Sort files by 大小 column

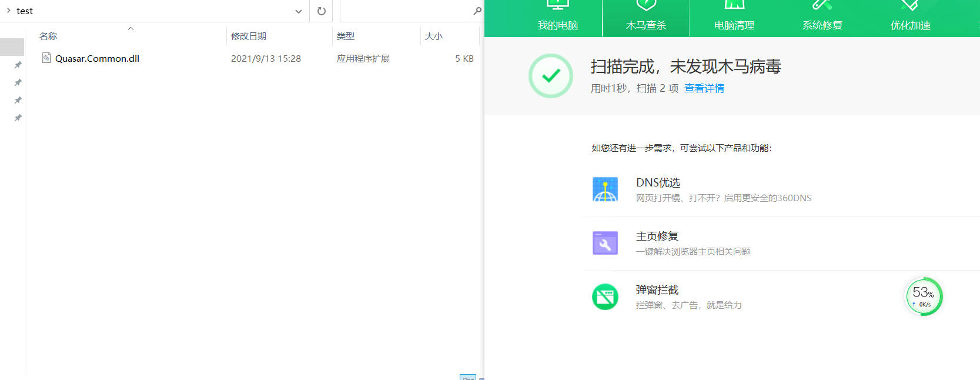[x=434, y=36]
